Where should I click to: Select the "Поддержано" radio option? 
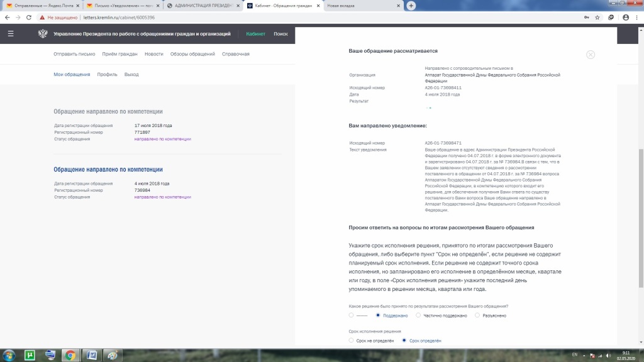coord(377,315)
